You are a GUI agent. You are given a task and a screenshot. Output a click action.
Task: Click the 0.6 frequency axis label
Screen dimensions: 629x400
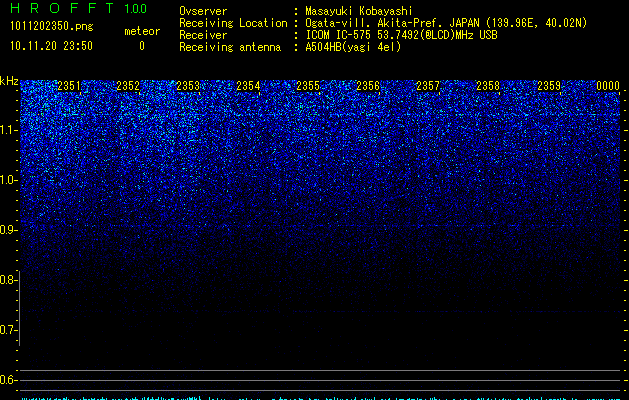pyautogui.click(x=8, y=380)
